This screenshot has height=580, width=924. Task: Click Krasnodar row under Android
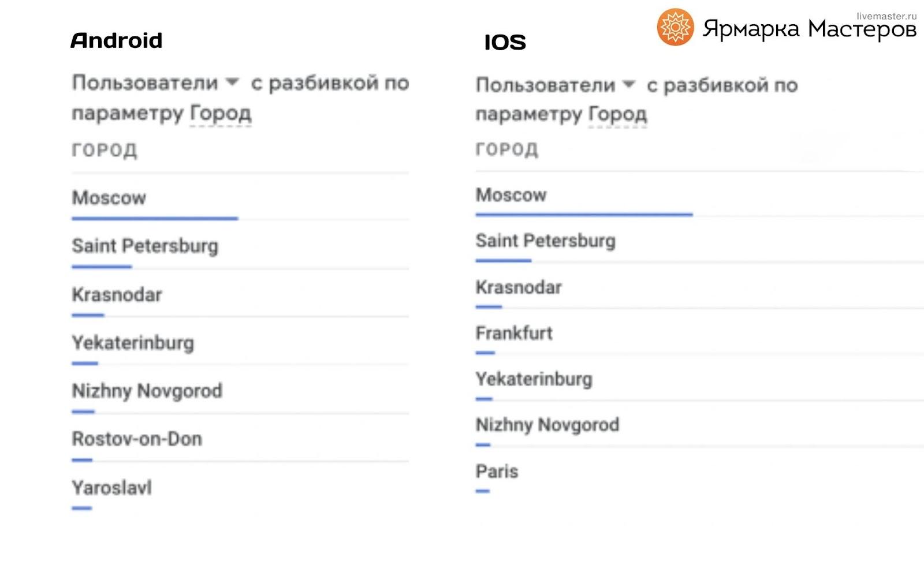tap(117, 295)
